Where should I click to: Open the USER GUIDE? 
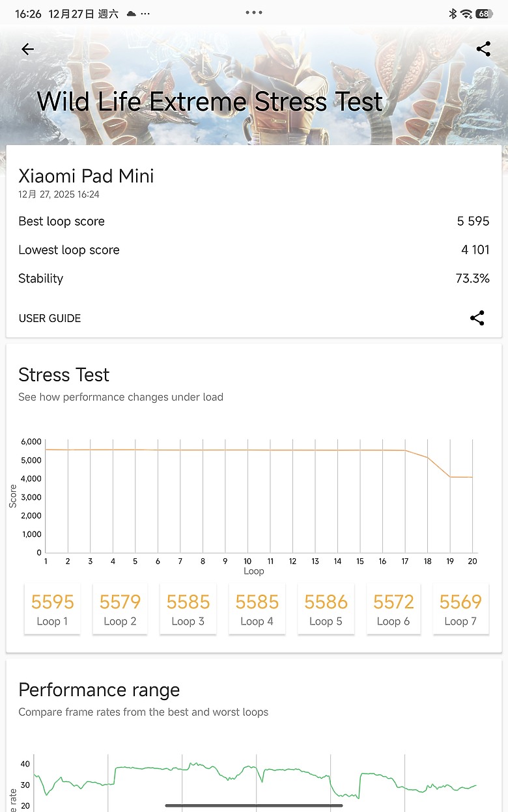[x=49, y=318]
